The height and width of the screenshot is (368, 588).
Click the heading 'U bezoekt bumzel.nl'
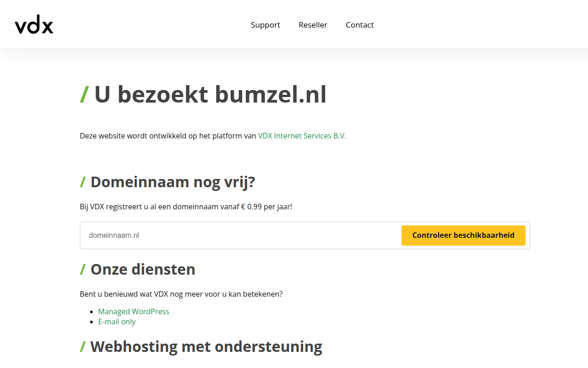point(203,95)
